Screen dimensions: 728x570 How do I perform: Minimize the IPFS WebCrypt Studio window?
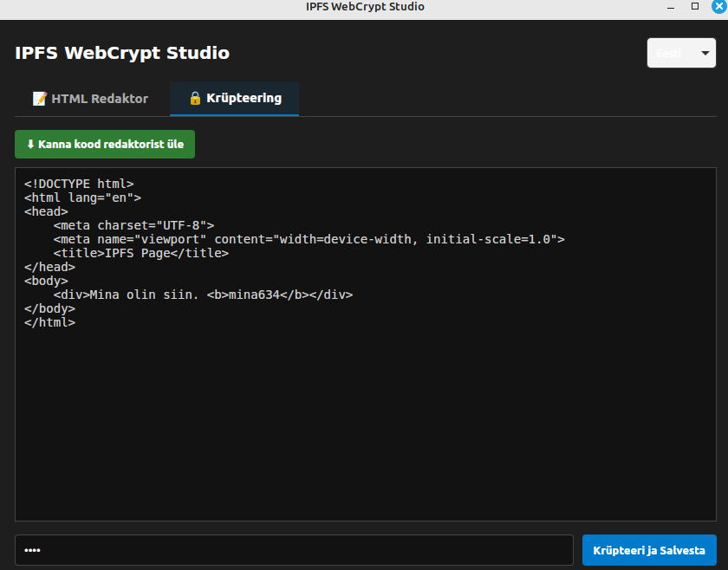tap(671, 7)
